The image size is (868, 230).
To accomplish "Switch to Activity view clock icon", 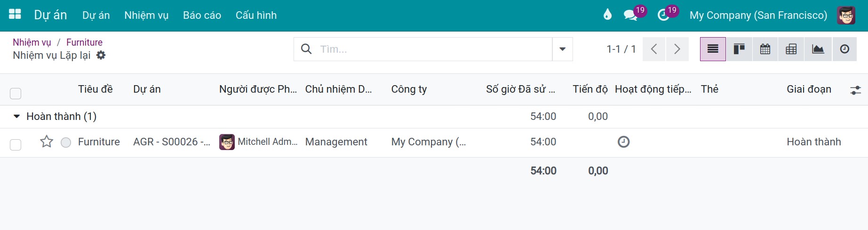I will [844, 49].
